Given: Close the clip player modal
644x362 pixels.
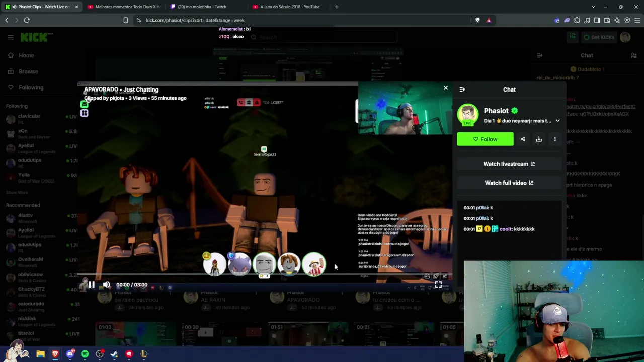Looking at the screenshot, I should click(445, 88).
